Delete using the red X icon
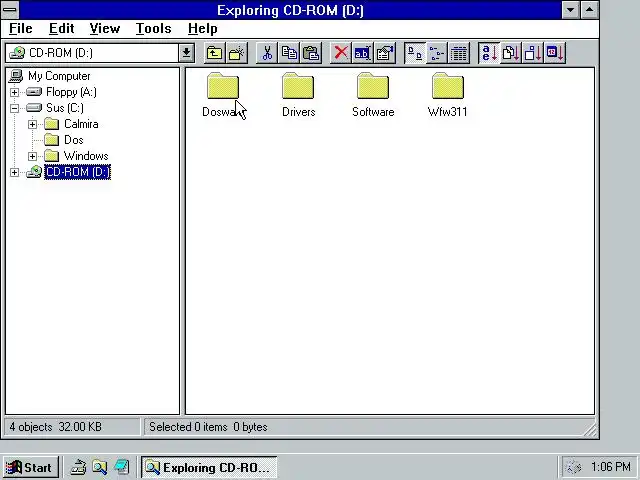The height and width of the screenshot is (480, 640). tap(341, 53)
